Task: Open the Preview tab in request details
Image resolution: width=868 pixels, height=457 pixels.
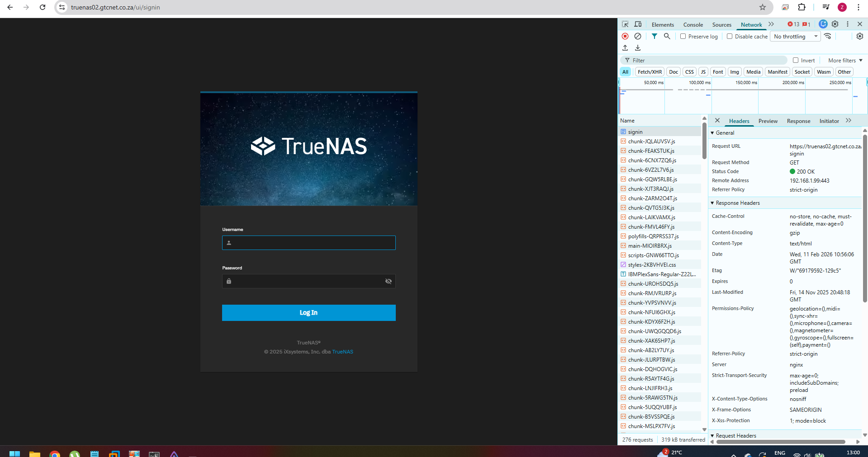Action: [x=768, y=121]
